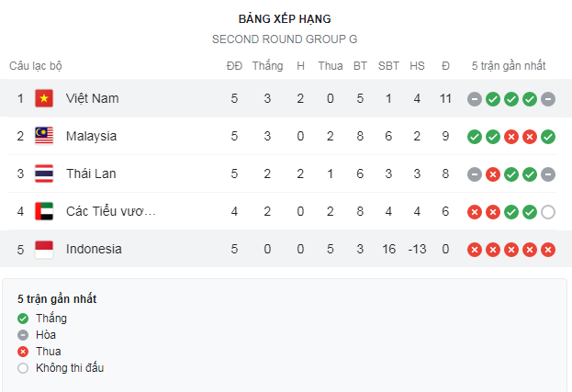Open the Việt Nam team link
Screen dimensions: 572x392
tap(92, 98)
